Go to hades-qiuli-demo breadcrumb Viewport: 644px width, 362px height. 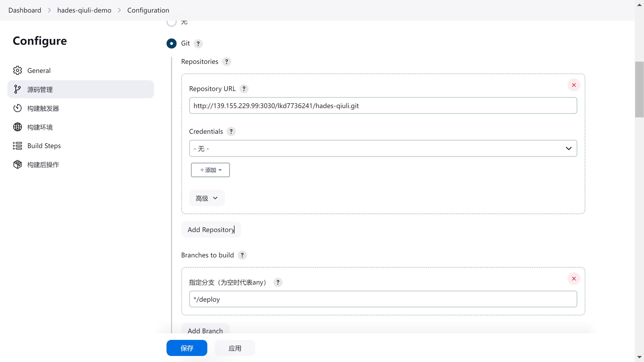coord(84,10)
